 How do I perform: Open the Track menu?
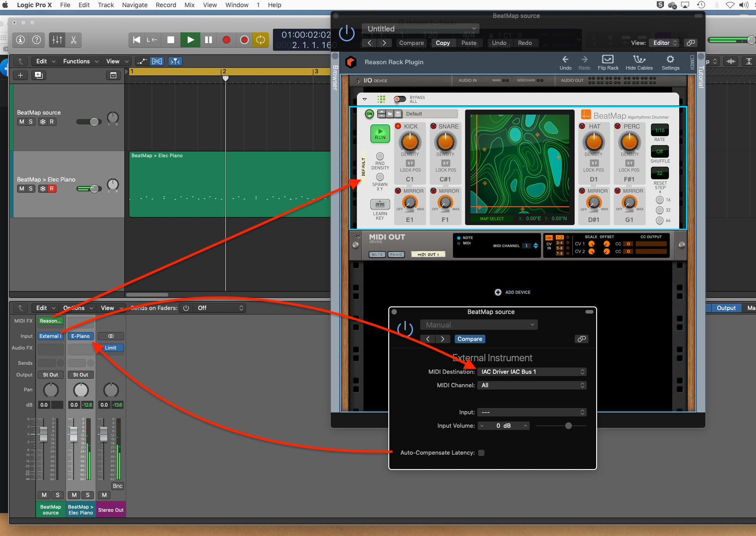pos(106,5)
